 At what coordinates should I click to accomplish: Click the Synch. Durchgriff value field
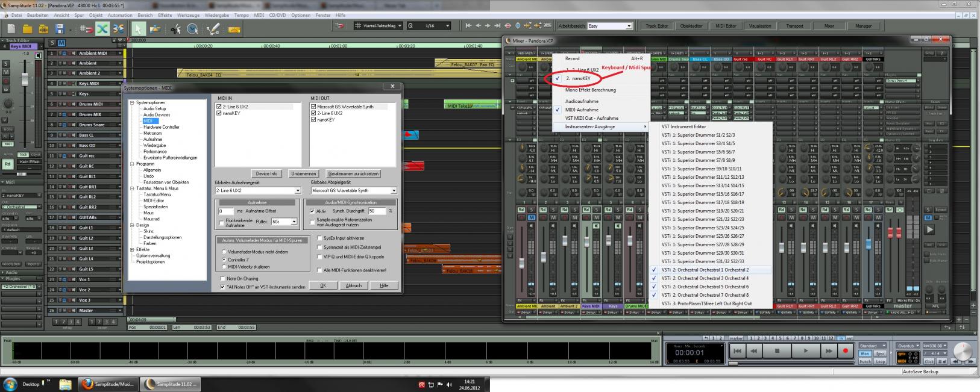point(377,211)
